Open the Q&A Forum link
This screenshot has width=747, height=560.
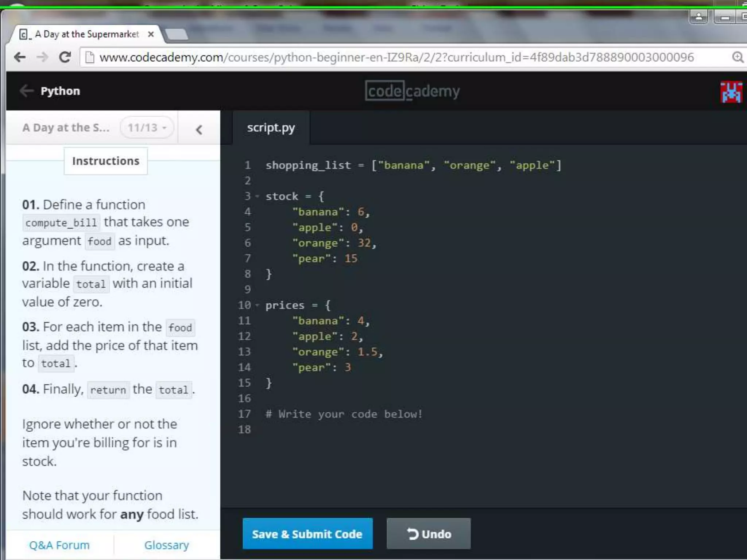pyautogui.click(x=59, y=545)
